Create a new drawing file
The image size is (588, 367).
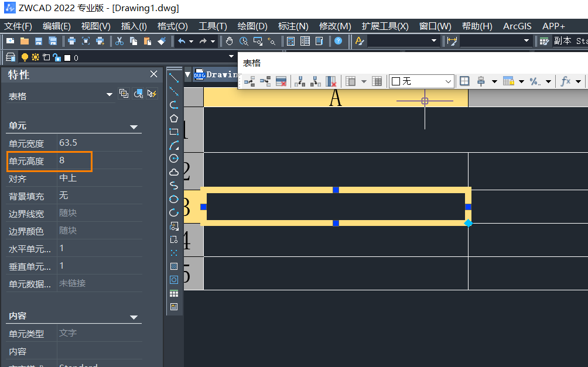(10, 41)
